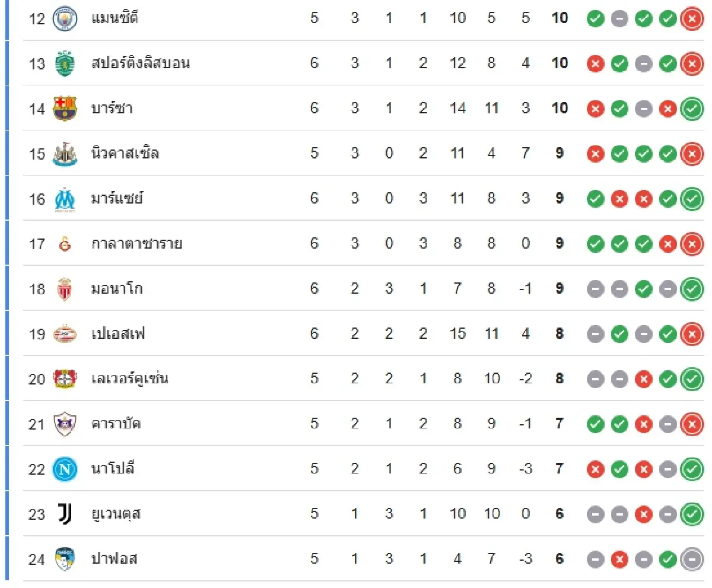This screenshot has width=712, height=588.
Task: Open team name ปาฟอส
Action: click(x=115, y=559)
